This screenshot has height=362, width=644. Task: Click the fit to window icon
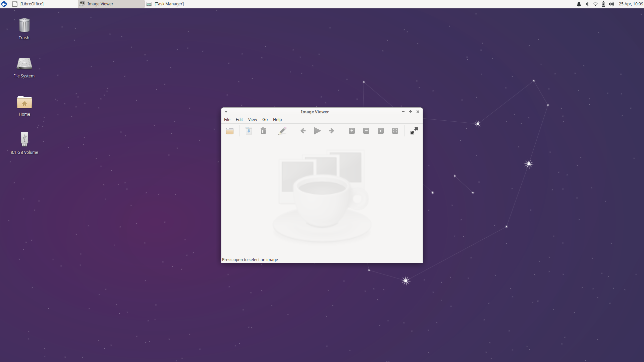pos(395,131)
